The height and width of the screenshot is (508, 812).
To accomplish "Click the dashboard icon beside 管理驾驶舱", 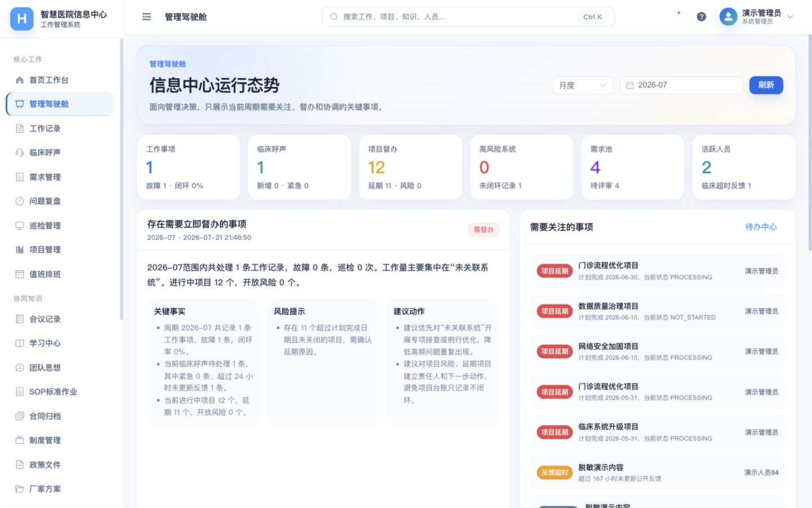I will click(20, 104).
